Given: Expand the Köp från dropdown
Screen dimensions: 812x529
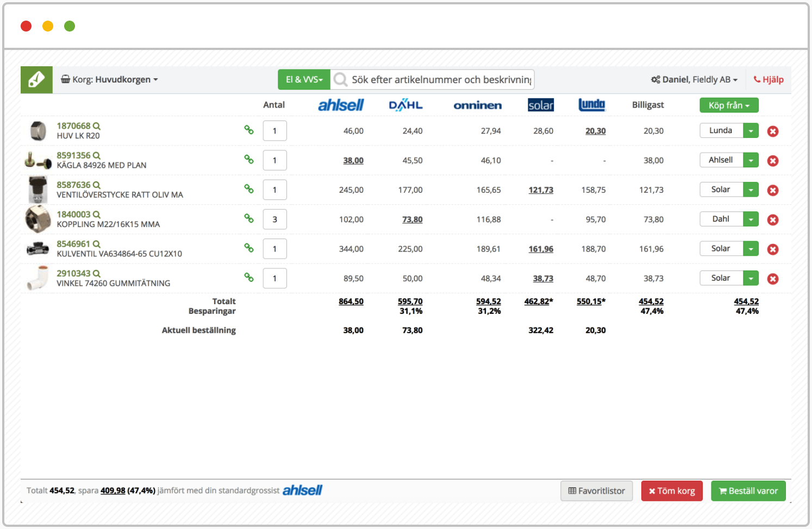Looking at the screenshot, I should (x=729, y=105).
